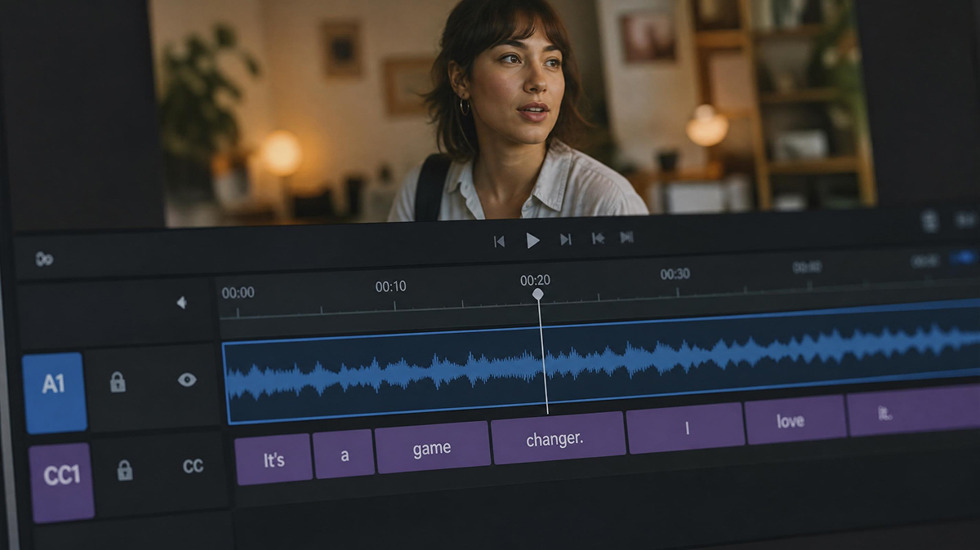Skip to the end of the clip

click(565, 239)
